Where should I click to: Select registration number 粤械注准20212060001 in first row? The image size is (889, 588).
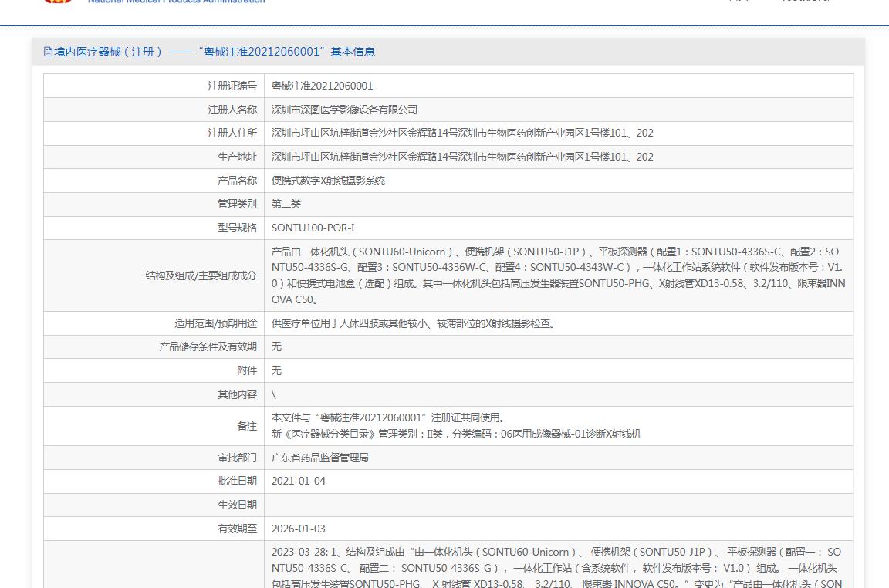click(322, 86)
